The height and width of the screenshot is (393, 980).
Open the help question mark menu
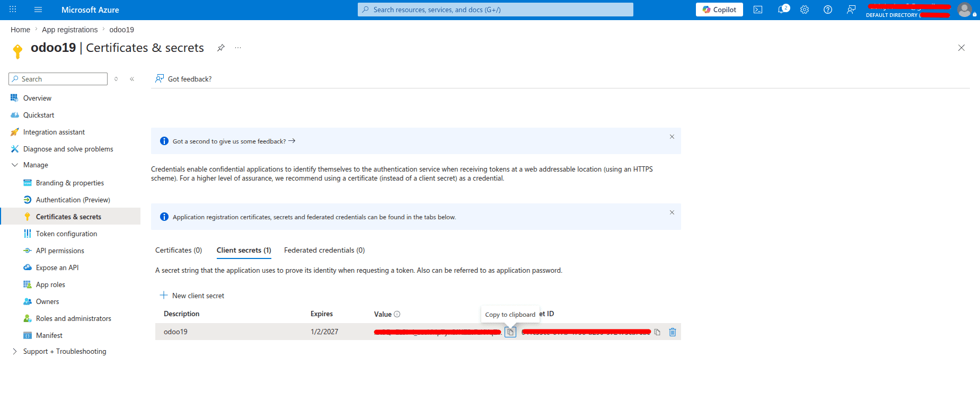pos(828,10)
